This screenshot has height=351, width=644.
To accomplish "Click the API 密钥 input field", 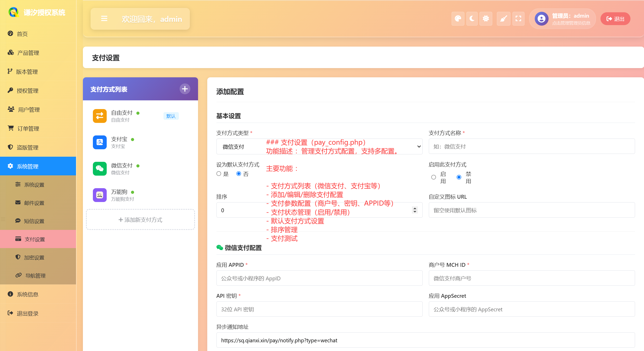I will (x=319, y=309).
